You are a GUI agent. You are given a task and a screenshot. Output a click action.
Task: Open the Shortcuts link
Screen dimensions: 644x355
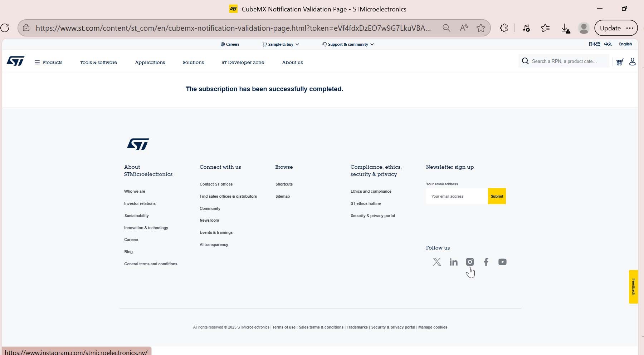pyautogui.click(x=284, y=184)
